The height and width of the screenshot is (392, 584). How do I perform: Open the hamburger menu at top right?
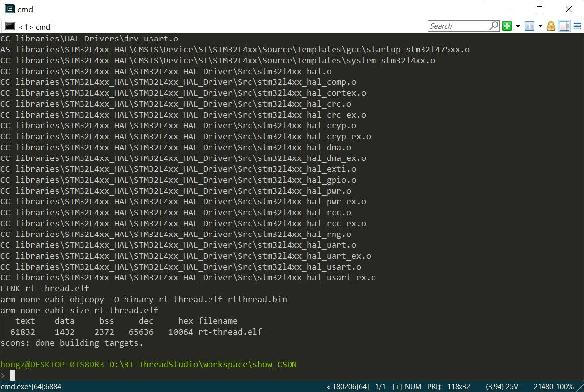(577, 25)
